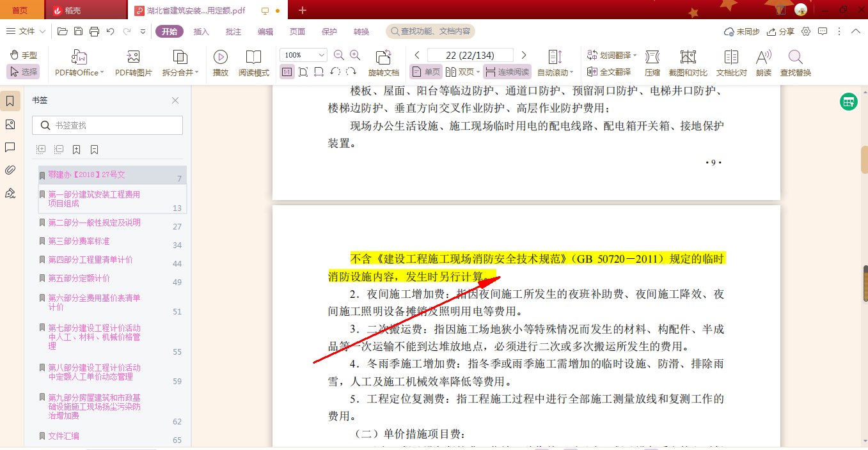Open the 文件 menu
The height and width of the screenshot is (450, 868).
(x=26, y=31)
